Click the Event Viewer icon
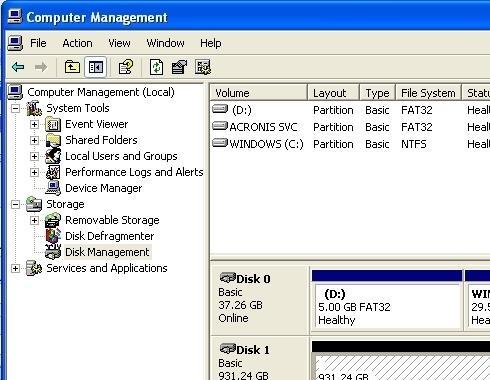 tap(53, 125)
